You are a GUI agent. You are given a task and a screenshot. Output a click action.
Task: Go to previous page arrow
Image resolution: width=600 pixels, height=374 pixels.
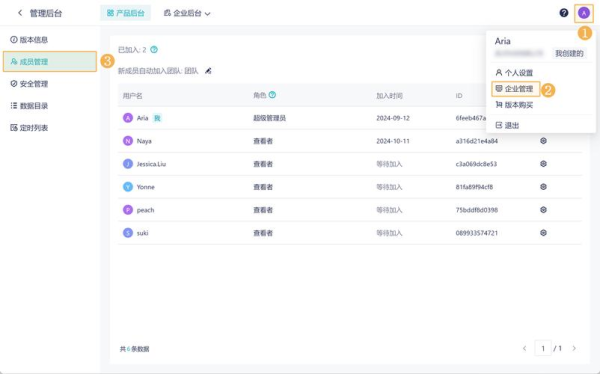[x=525, y=348]
